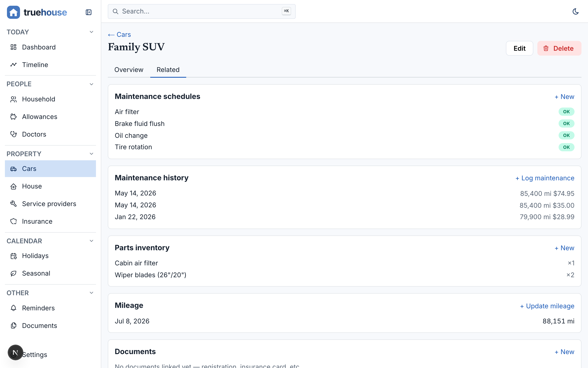This screenshot has height=368, width=588.
Task: Select the Household people icon
Action: pos(14,99)
